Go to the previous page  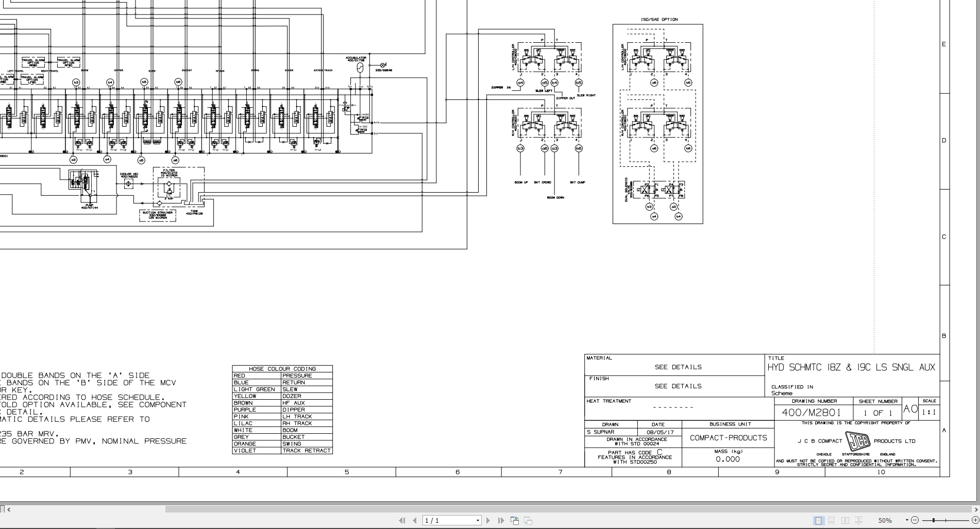[x=414, y=520]
